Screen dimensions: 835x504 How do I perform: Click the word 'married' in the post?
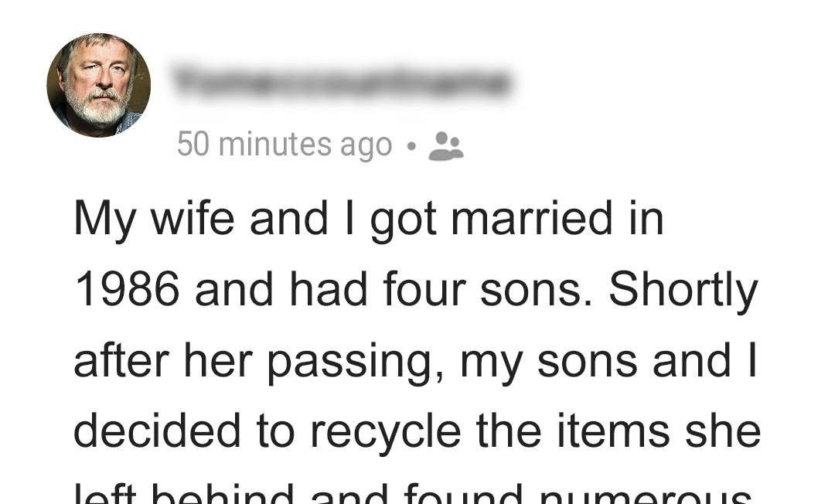pos(531,219)
